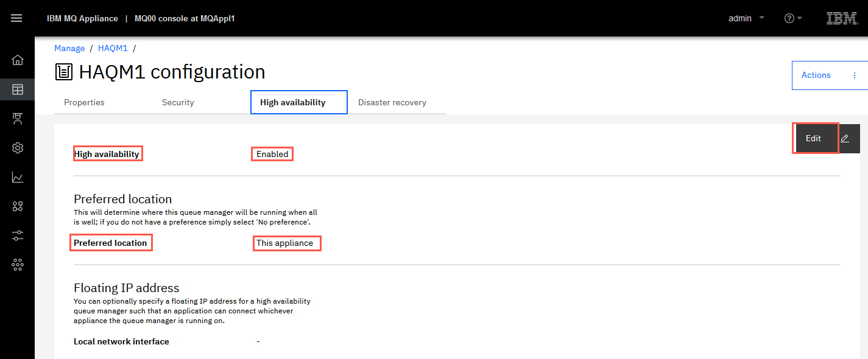Click the bold High availability field label
The image size is (868, 359).
click(x=107, y=154)
